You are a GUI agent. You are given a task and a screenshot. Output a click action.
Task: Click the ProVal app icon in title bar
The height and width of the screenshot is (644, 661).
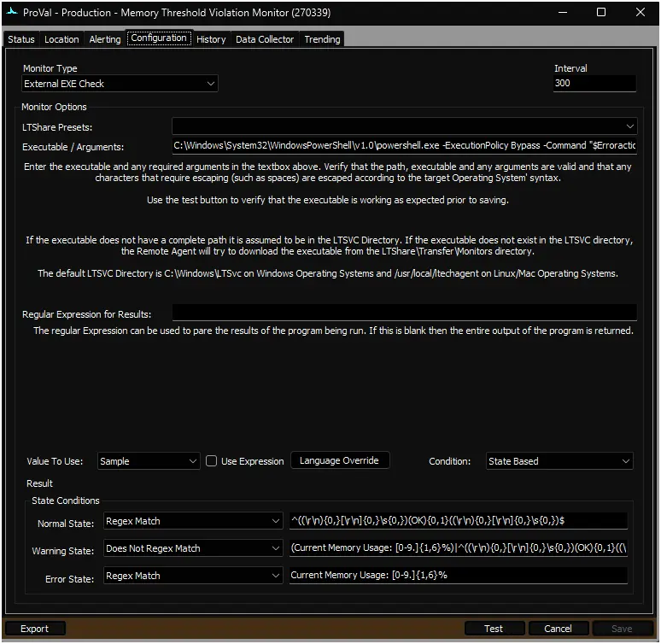12,12
